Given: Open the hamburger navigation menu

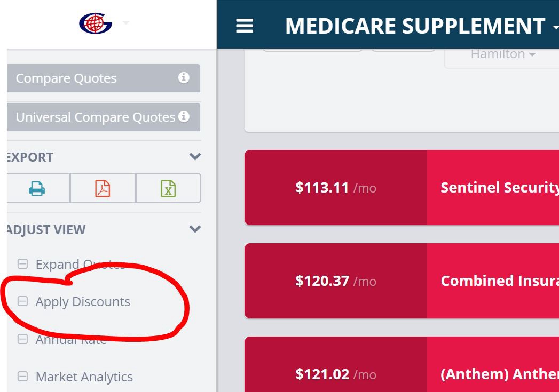Looking at the screenshot, I should (244, 25).
